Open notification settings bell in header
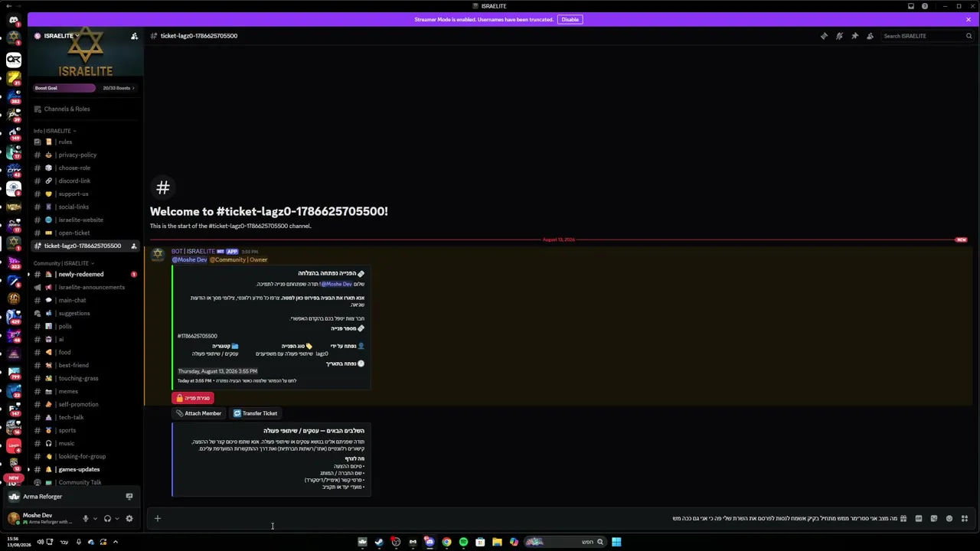The width and height of the screenshot is (980, 551). [839, 36]
